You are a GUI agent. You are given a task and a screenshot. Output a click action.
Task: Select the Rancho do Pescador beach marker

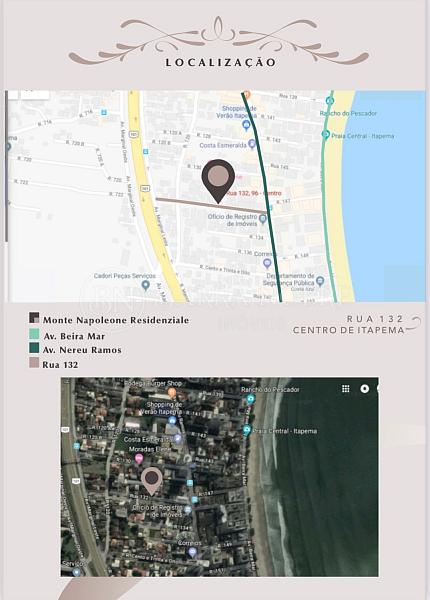coord(329,101)
